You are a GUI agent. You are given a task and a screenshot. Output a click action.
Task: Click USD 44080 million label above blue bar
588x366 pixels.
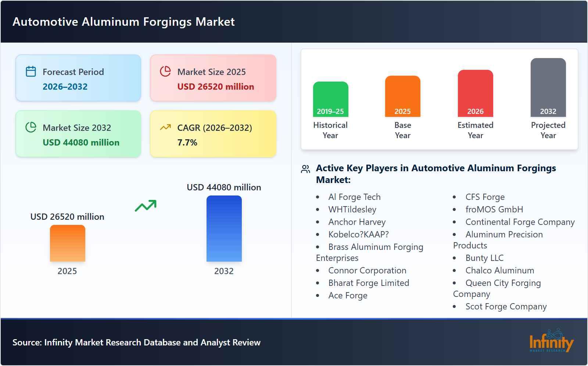(x=224, y=187)
